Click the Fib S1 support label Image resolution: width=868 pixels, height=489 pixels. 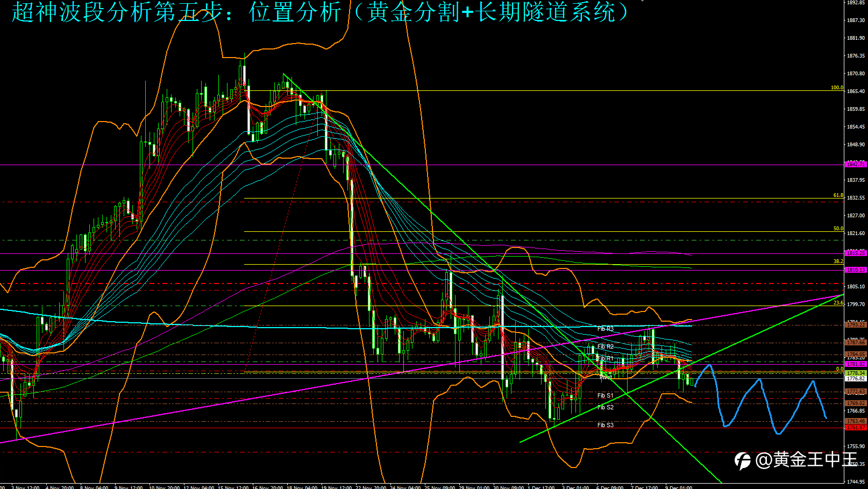click(605, 395)
